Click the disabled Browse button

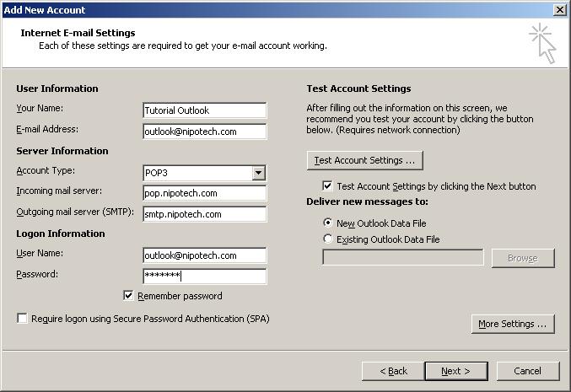pos(523,259)
